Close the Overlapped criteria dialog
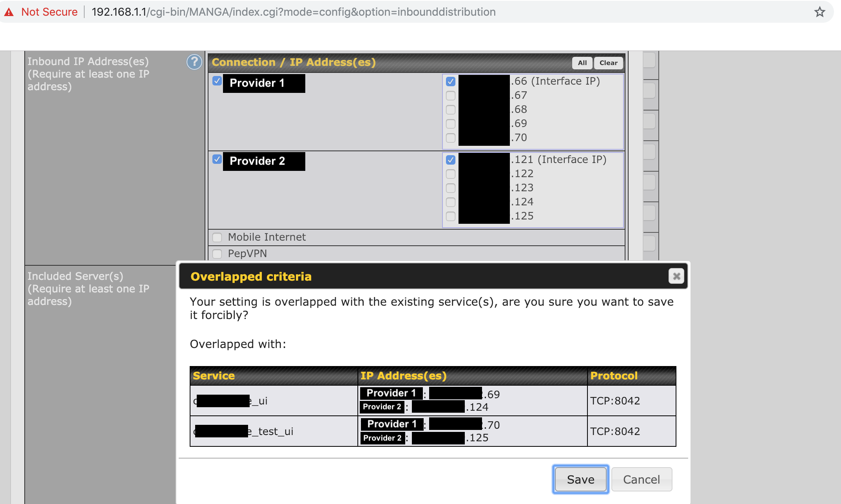The height and width of the screenshot is (504, 841). point(676,276)
